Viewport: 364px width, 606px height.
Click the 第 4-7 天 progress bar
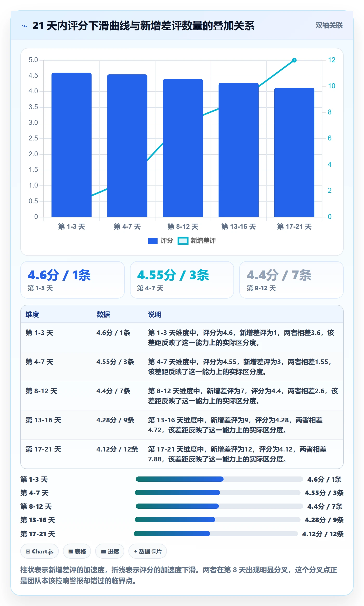click(218, 493)
